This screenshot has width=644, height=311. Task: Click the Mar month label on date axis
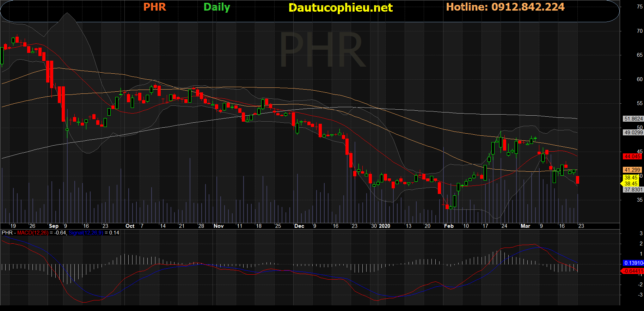coord(525,226)
